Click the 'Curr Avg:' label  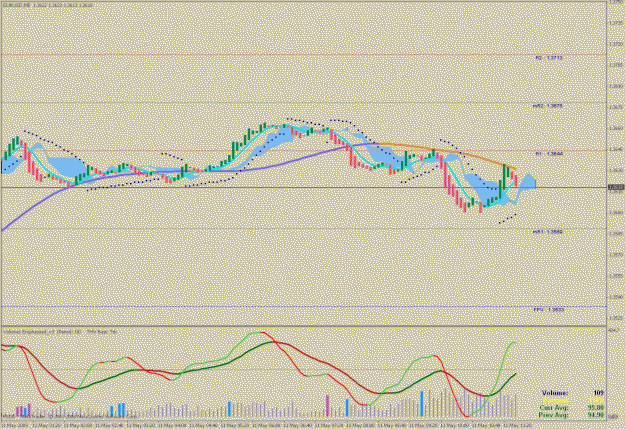tap(554, 408)
